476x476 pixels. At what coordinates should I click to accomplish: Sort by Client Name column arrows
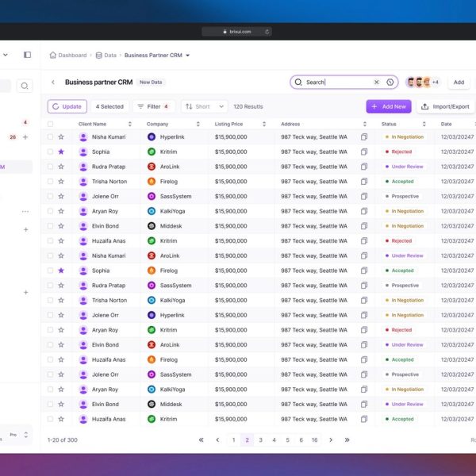[x=130, y=124]
